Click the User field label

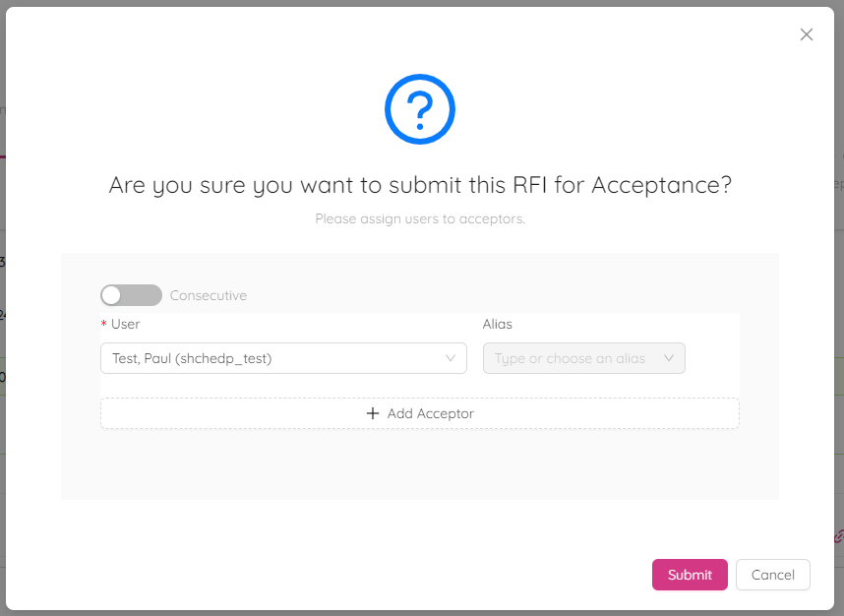(x=126, y=324)
